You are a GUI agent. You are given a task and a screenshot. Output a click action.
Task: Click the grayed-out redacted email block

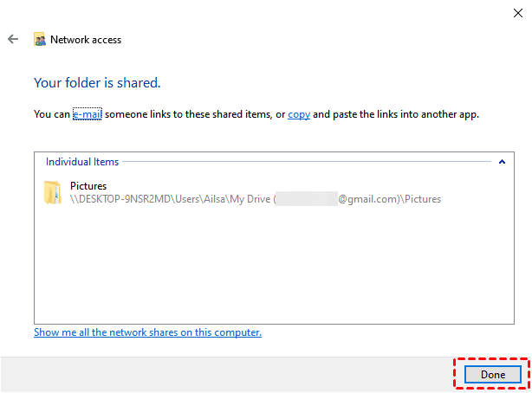[x=306, y=199]
